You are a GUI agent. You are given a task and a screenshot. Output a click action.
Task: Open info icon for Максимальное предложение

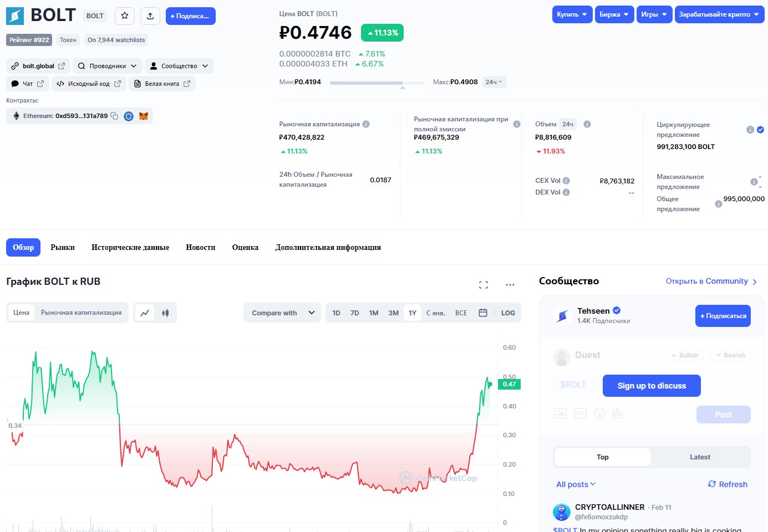(754, 182)
